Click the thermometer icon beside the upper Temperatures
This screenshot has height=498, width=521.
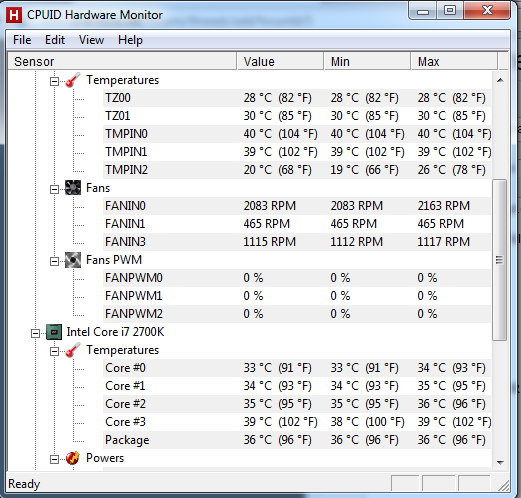73,80
